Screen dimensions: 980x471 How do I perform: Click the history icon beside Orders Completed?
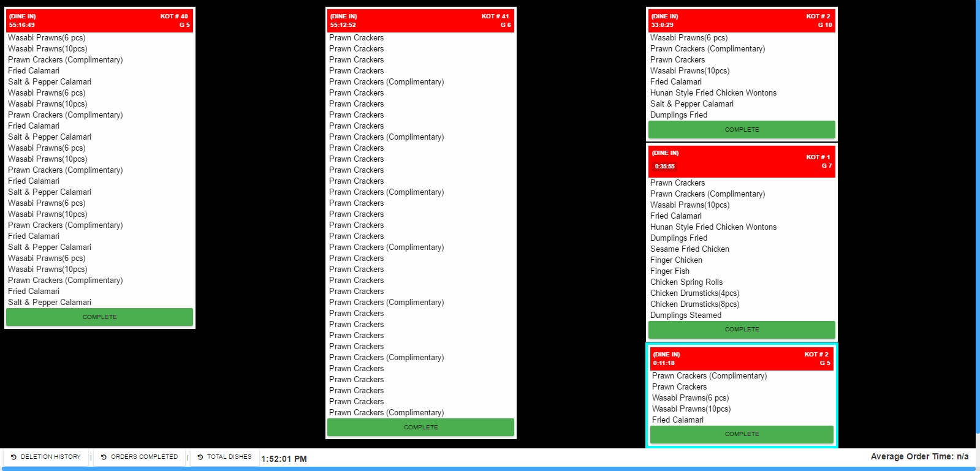pos(104,457)
